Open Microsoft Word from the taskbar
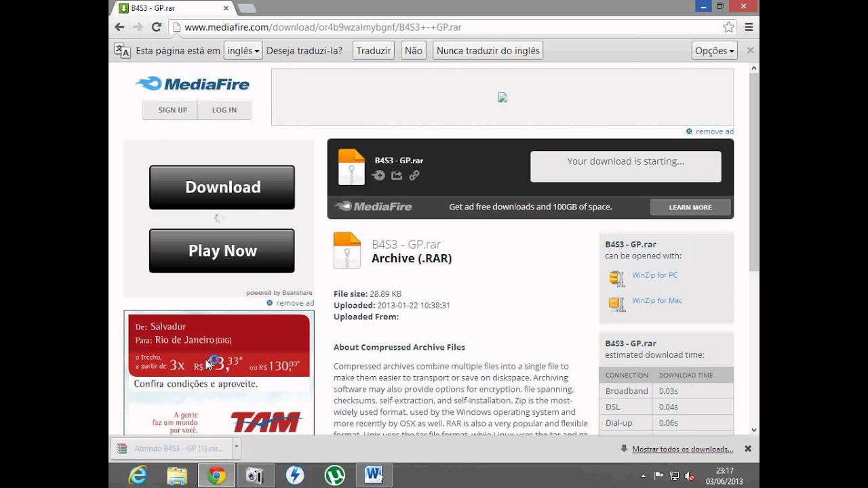 [374, 475]
